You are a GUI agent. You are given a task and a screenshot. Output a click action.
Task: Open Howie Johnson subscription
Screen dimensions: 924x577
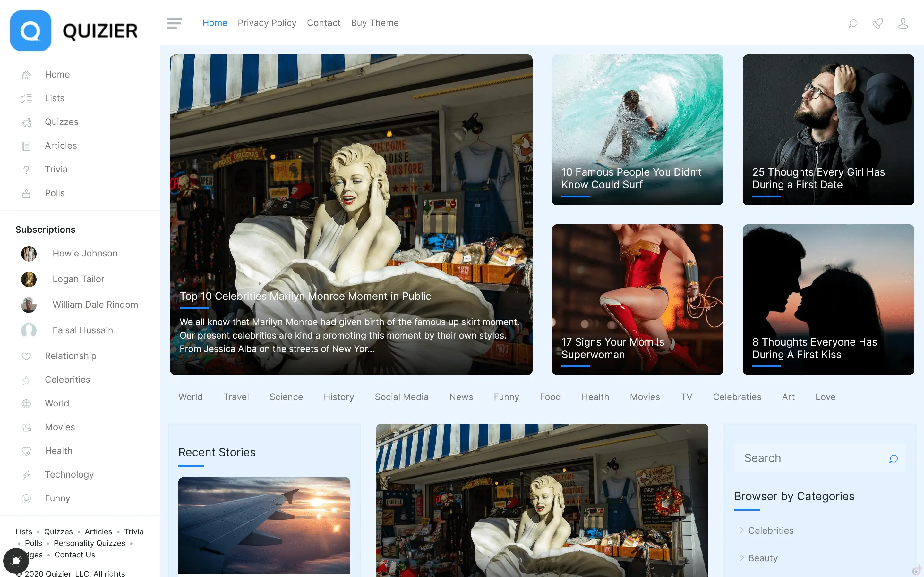tap(85, 253)
